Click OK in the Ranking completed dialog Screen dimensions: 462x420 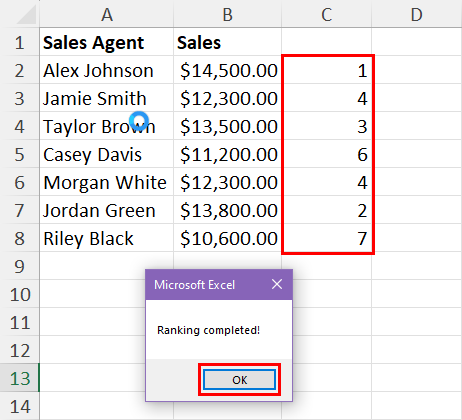click(239, 379)
